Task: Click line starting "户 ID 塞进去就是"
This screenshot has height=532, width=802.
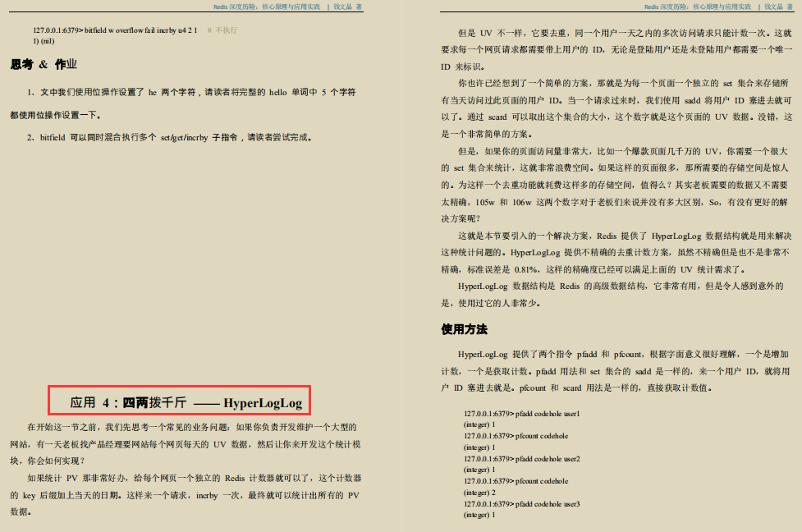Action: (576, 388)
